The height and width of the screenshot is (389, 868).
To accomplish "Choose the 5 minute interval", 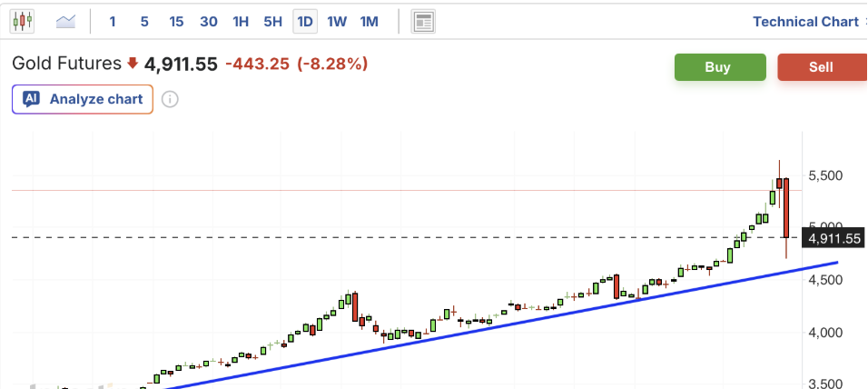I will point(144,22).
